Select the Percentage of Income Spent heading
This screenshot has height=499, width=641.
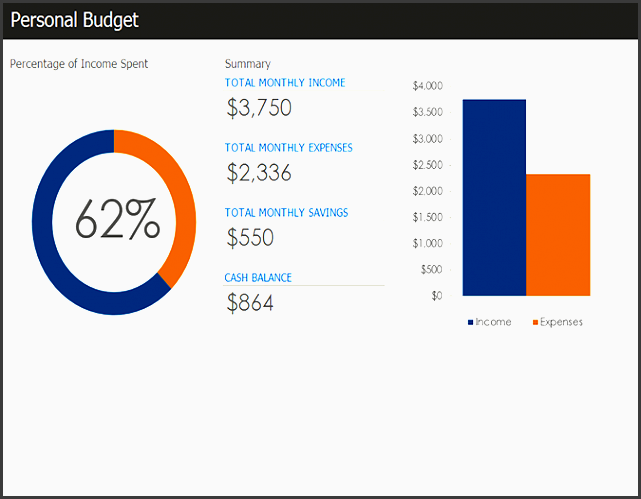tap(79, 64)
